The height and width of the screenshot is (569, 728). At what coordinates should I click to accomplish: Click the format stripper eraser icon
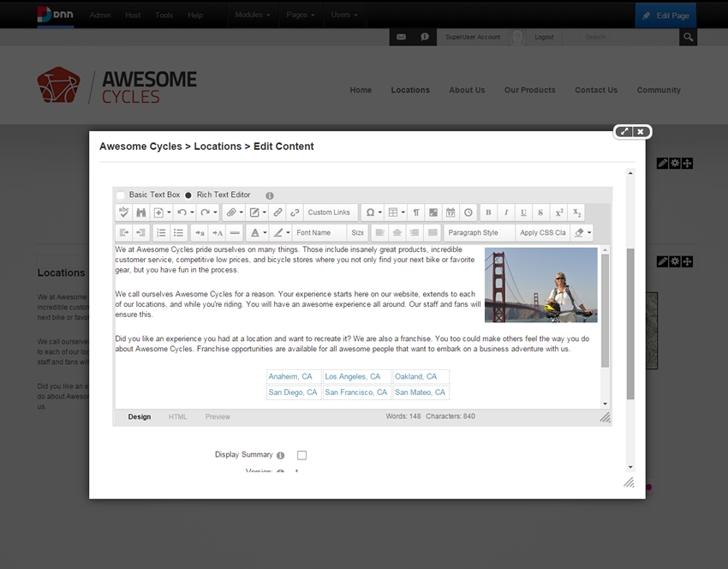(579, 233)
